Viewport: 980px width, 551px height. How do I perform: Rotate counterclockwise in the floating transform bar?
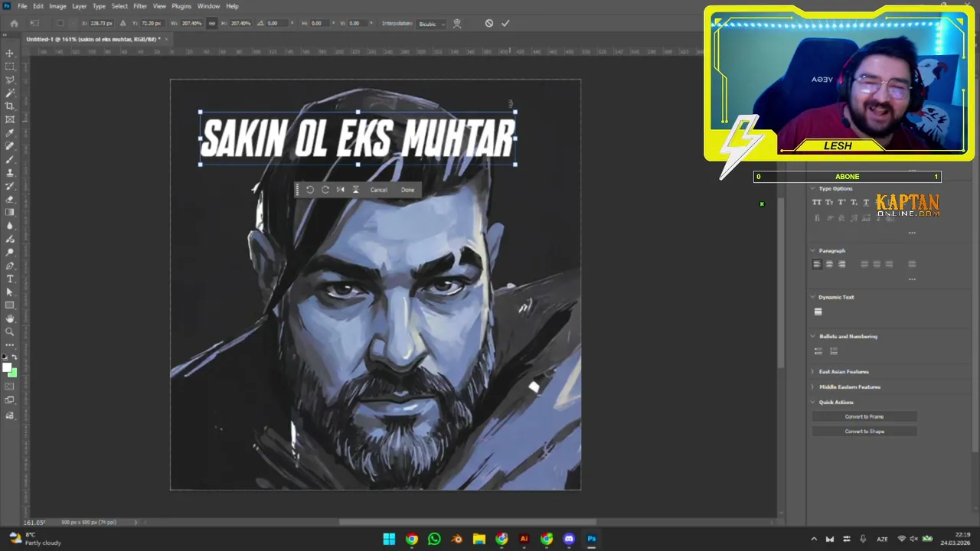click(x=310, y=190)
